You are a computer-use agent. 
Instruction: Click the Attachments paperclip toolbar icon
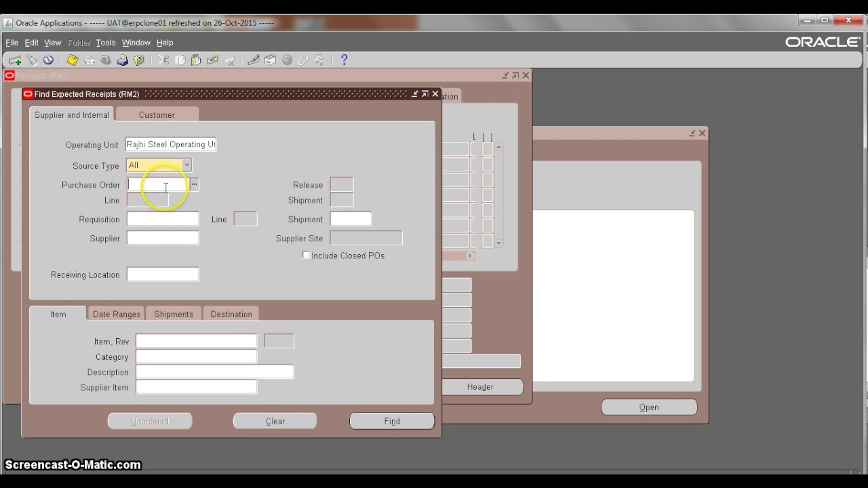point(303,60)
